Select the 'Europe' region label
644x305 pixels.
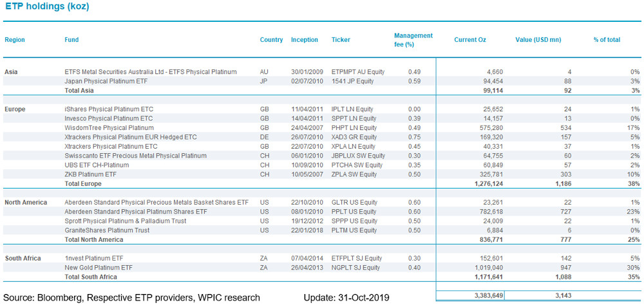click(x=15, y=109)
